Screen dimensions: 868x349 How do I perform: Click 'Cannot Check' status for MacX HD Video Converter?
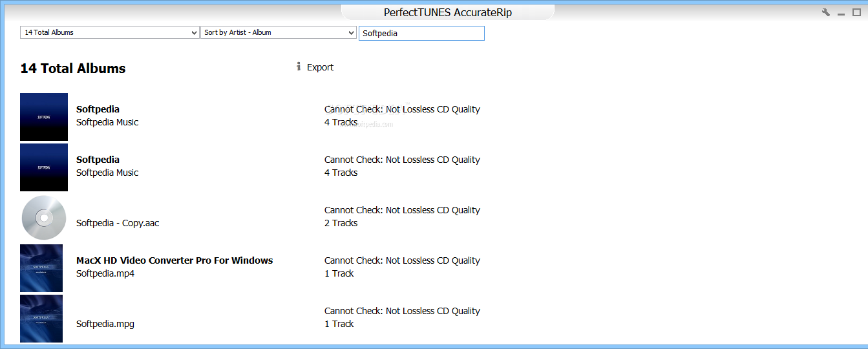pos(402,260)
